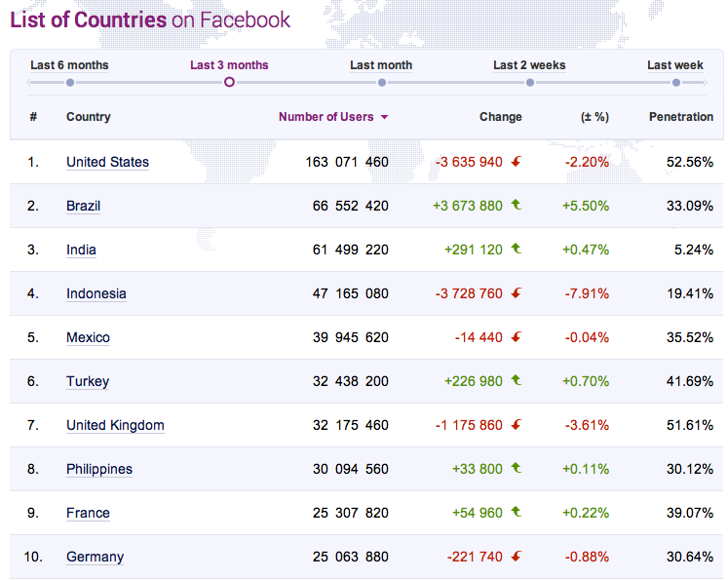Click the red down arrow in Mexico row

coord(516,336)
